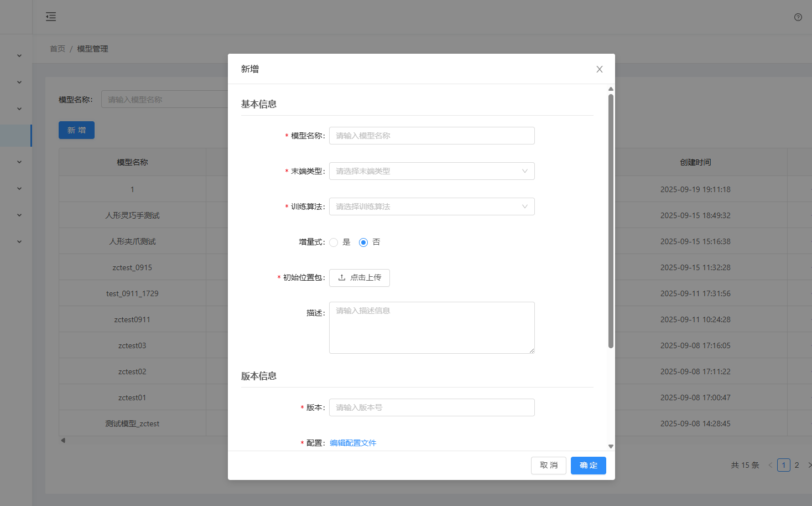Dismiss the 新增 dialog with the X

(599, 69)
